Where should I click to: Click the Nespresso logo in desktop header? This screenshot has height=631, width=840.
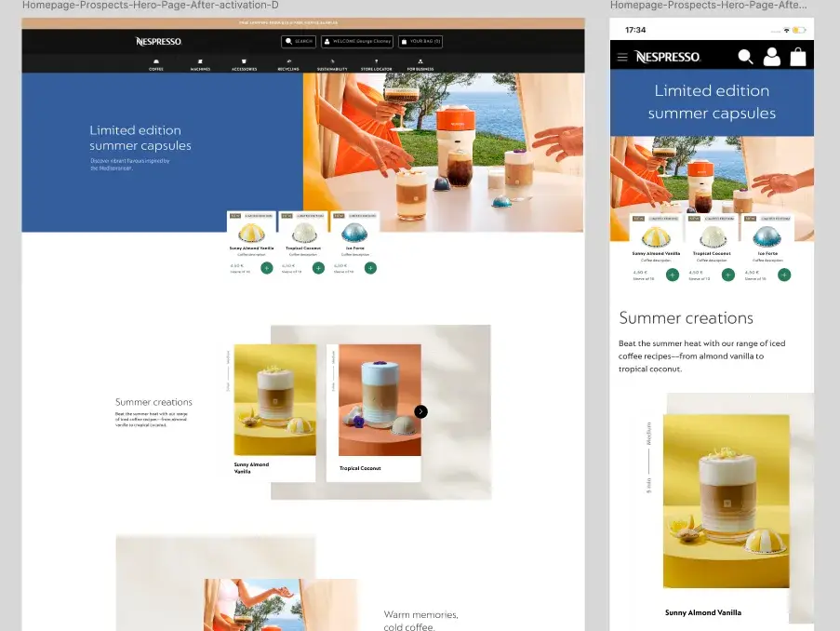coord(158,42)
